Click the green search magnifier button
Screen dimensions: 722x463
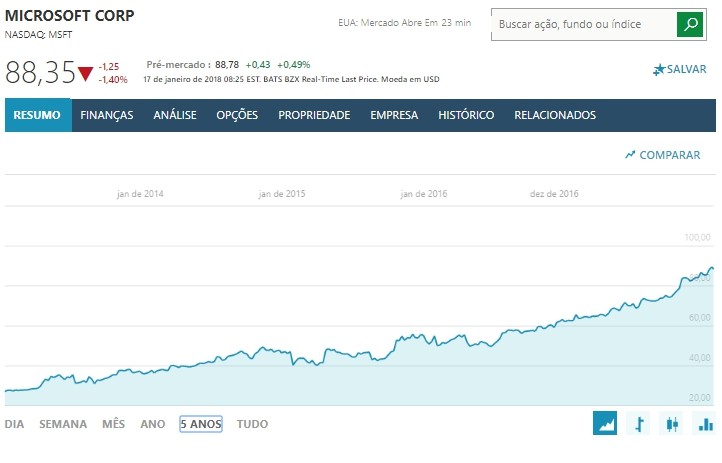pos(690,25)
